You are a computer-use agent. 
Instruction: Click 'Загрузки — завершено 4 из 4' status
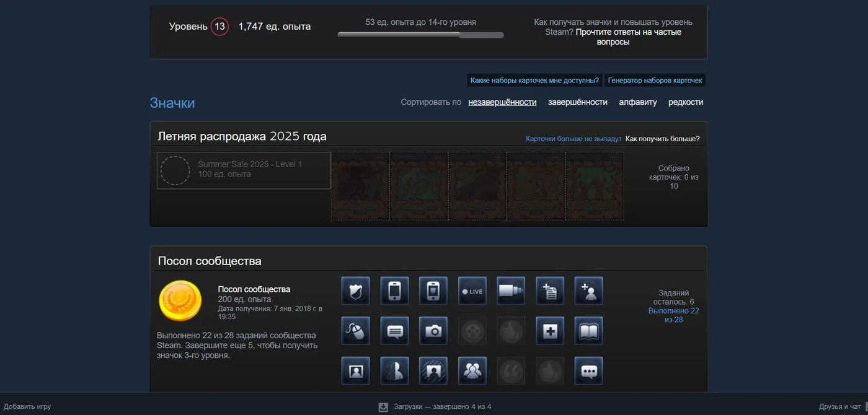[443, 407]
